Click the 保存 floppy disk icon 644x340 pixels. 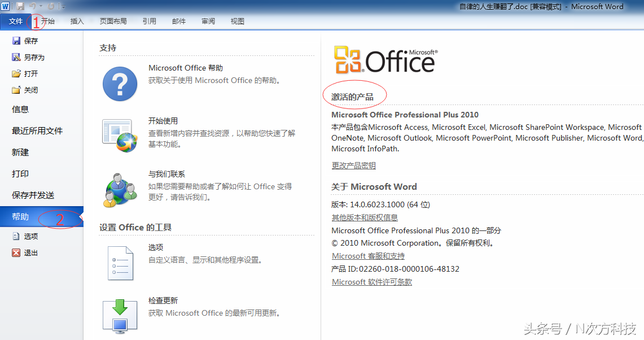16,40
